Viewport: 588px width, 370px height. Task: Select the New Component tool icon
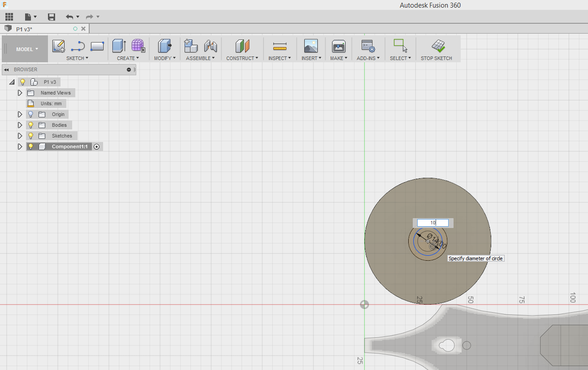tap(191, 46)
